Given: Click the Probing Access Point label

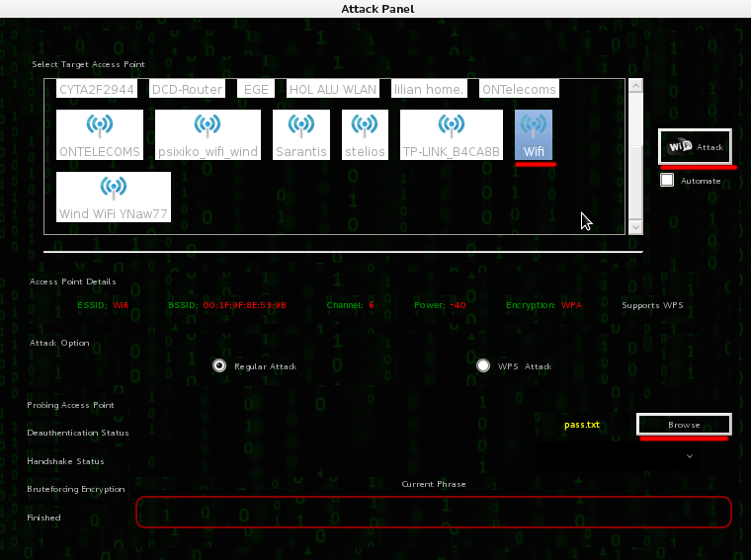Looking at the screenshot, I should [70, 405].
